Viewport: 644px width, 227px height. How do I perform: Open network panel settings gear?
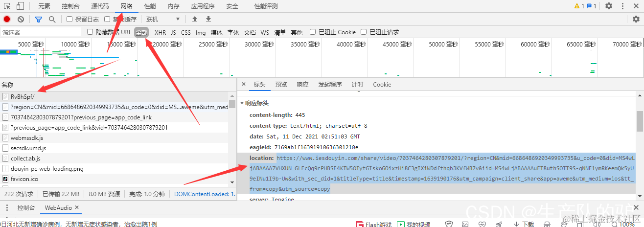[636, 19]
